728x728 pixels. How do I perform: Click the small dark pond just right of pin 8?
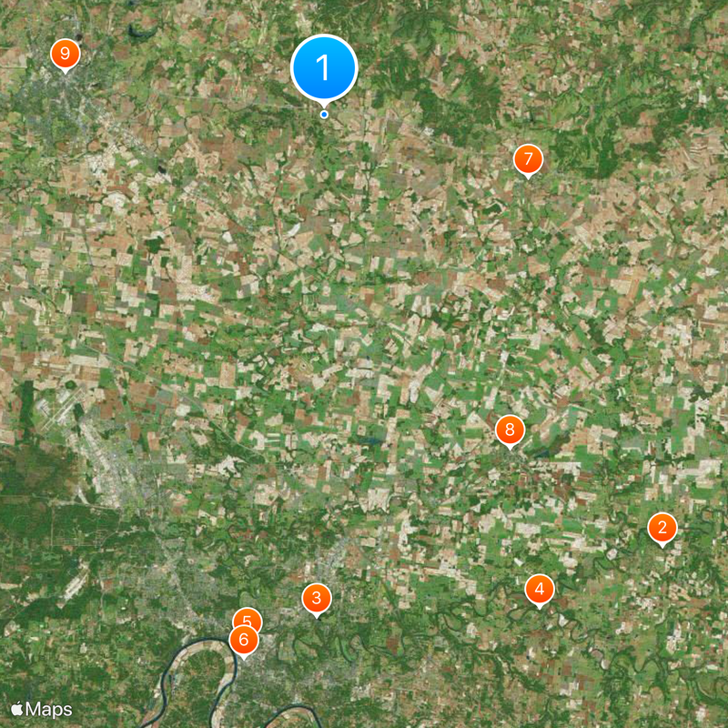click(x=542, y=452)
